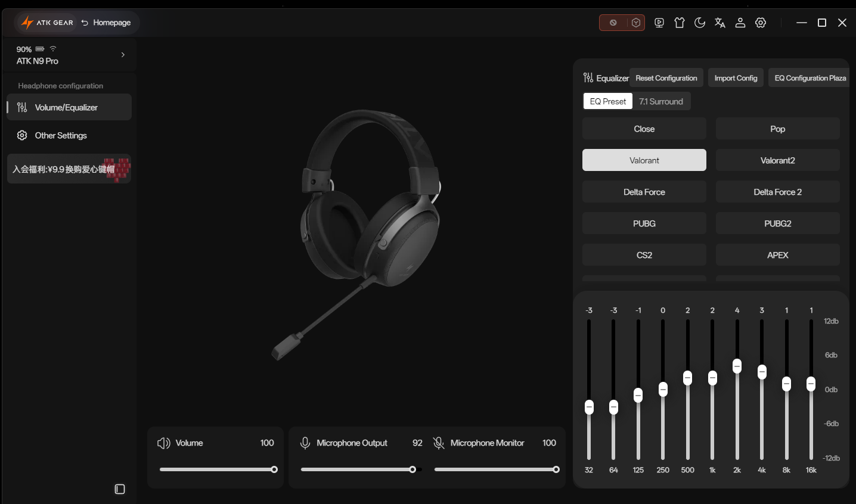Select the PUBG2 EQ preset
The image size is (856, 504).
[778, 223]
